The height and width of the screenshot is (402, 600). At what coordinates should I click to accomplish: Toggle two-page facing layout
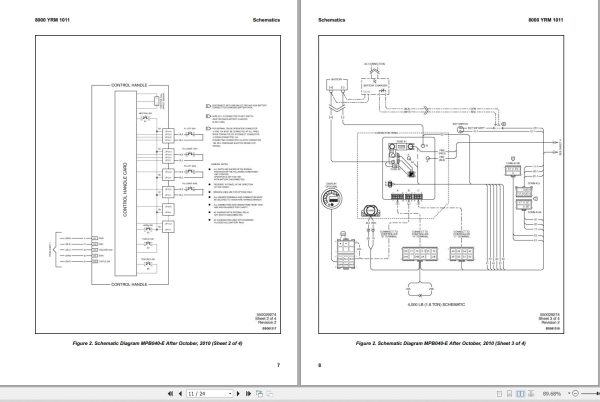coord(520,394)
